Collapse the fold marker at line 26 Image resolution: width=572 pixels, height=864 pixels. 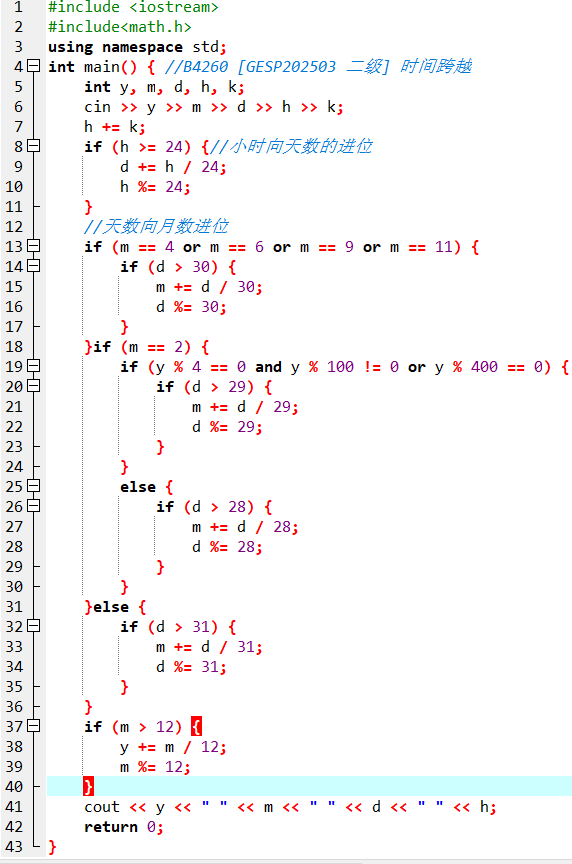click(34, 506)
